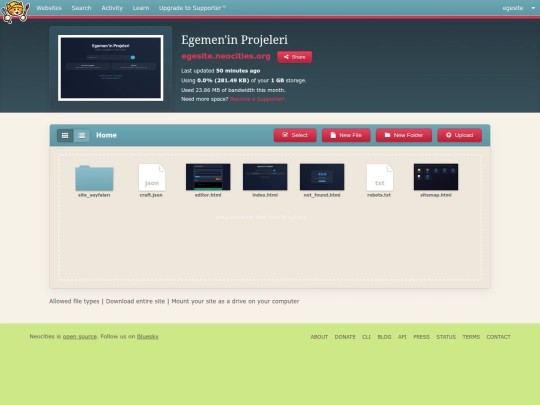540x405 pixels.
Task: Click Download entire site
Action: 135,301
